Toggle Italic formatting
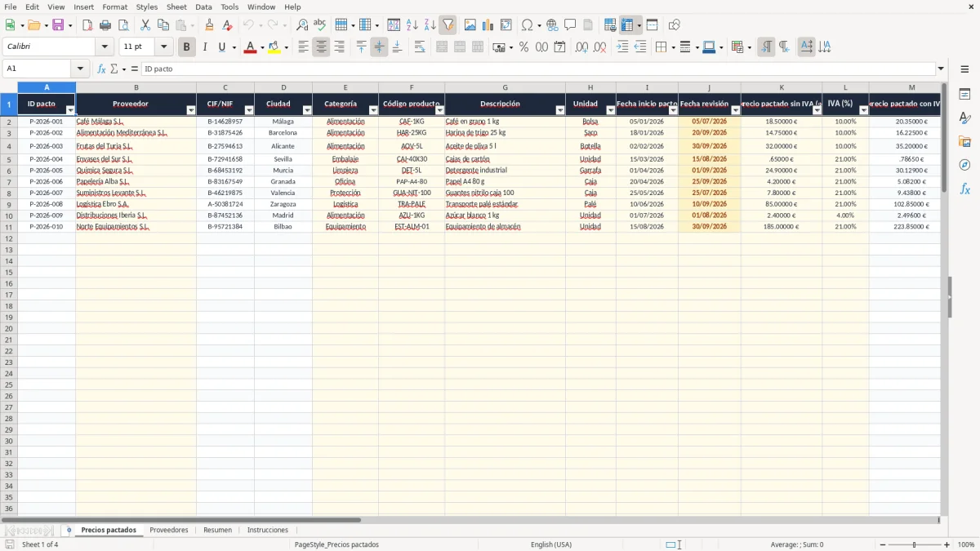This screenshot has width=980, height=551. point(204,47)
